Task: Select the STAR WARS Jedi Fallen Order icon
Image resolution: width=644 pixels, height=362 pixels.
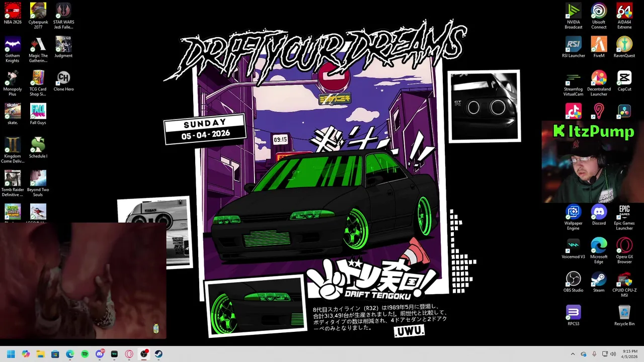Action: click(x=63, y=16)
